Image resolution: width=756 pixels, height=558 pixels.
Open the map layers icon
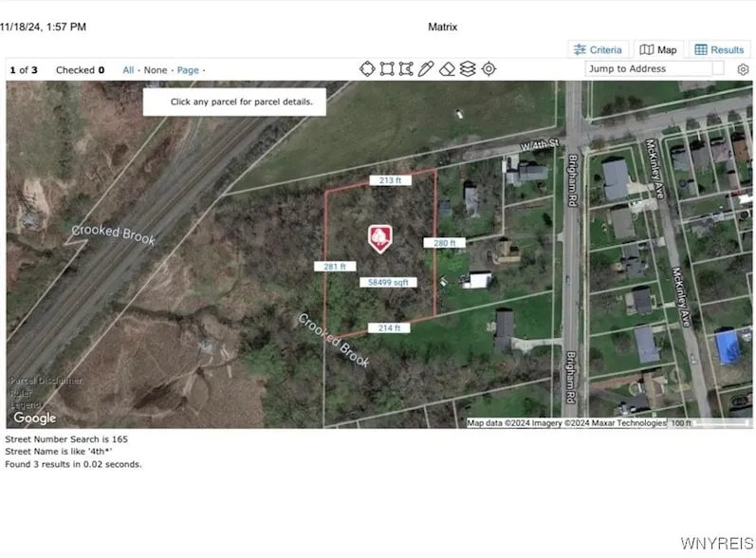pyautogui.click(x=467, y=68)
